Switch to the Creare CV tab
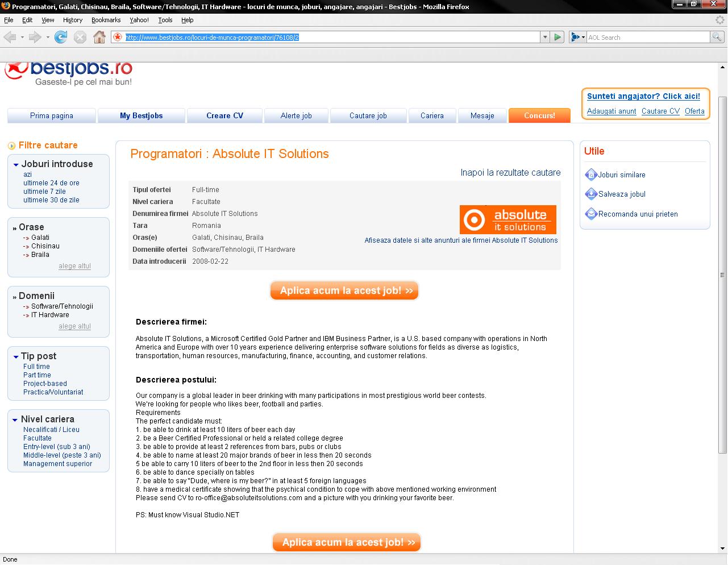The width and height of the screenshot is (728, 565). (224, 115)
